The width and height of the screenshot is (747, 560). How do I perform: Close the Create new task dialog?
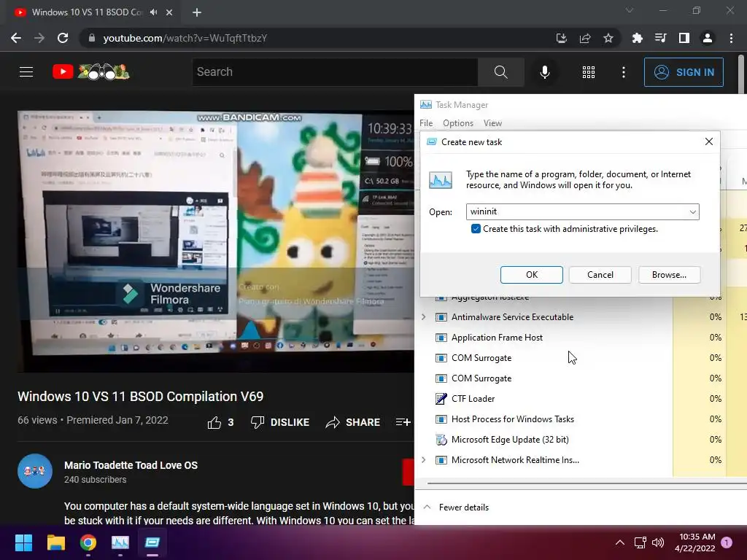pyautogui.click(x=709, y=141)
